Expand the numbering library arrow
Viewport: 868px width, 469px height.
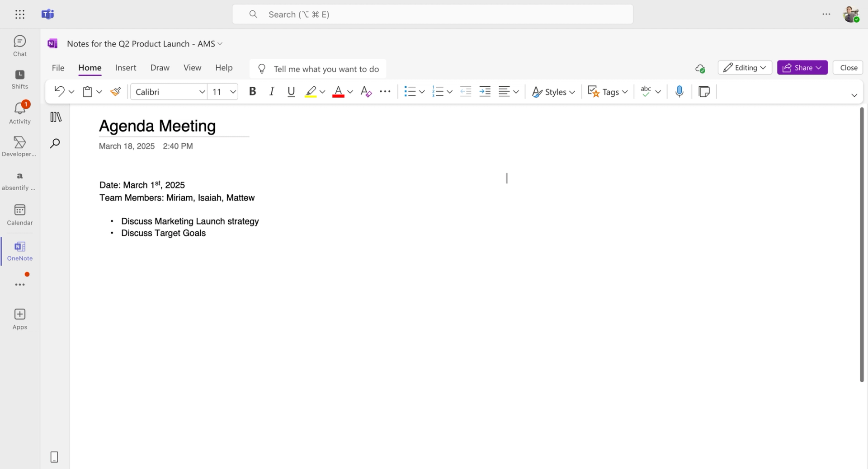click(450, 92)
